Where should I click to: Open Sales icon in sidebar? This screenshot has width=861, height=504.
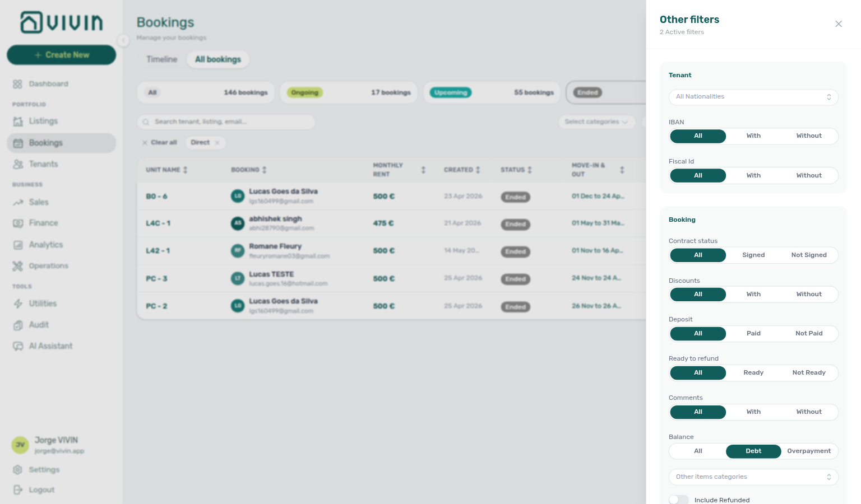[x=18, y=202]
